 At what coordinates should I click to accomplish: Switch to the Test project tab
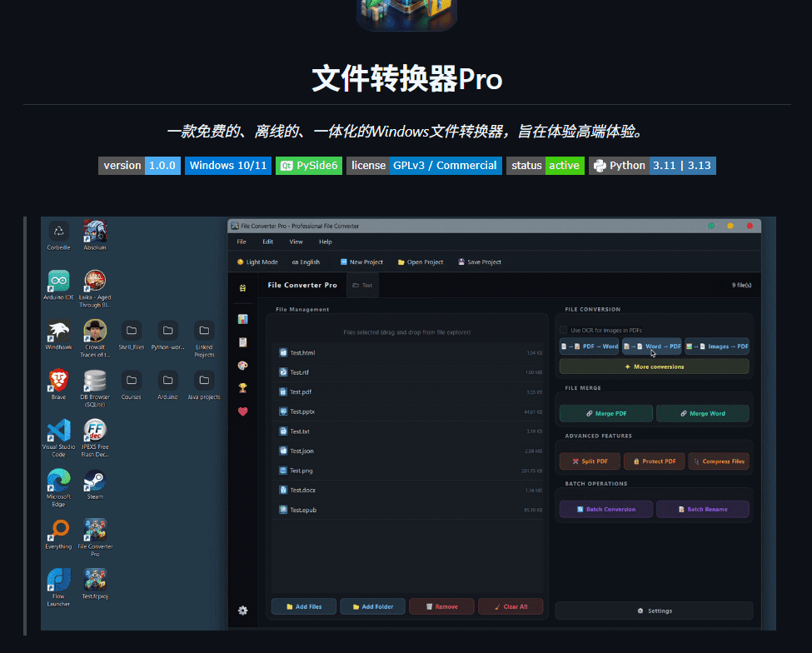(361, 285)
